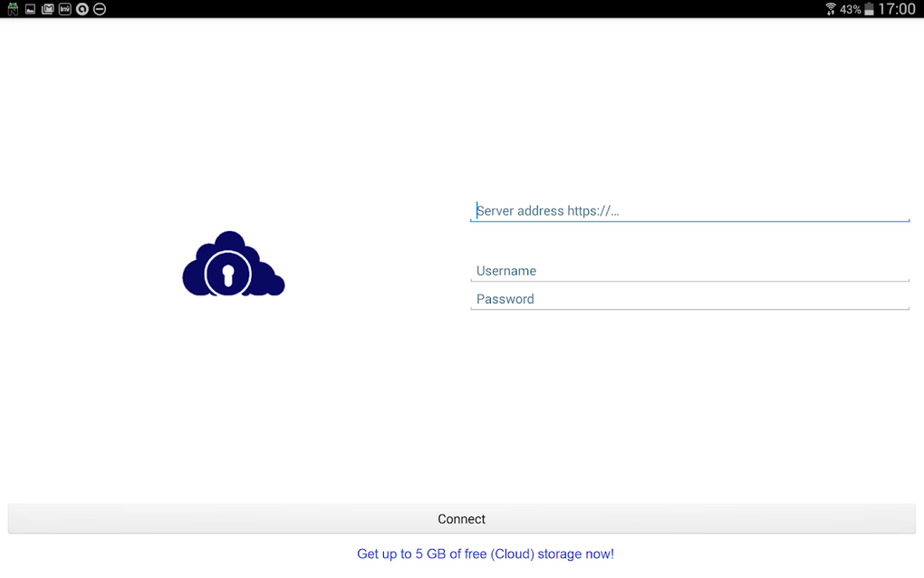Tap the circular spiral notification icon
The width and height of the screenshot is (924, 578).
(x=82, y=9)
